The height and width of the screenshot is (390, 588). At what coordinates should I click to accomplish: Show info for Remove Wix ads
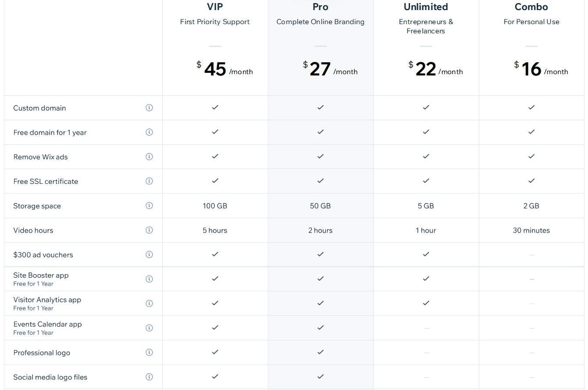(149, 157)
